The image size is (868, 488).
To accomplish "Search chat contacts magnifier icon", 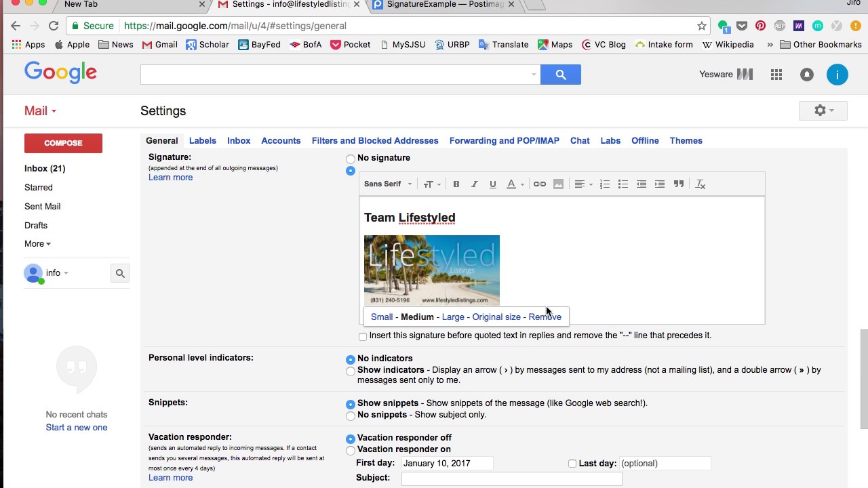I will click(120, 273).
